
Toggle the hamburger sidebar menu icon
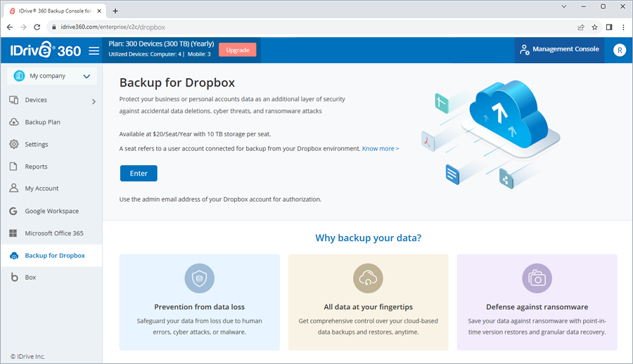pyautogui.click(x=94, y=51)
